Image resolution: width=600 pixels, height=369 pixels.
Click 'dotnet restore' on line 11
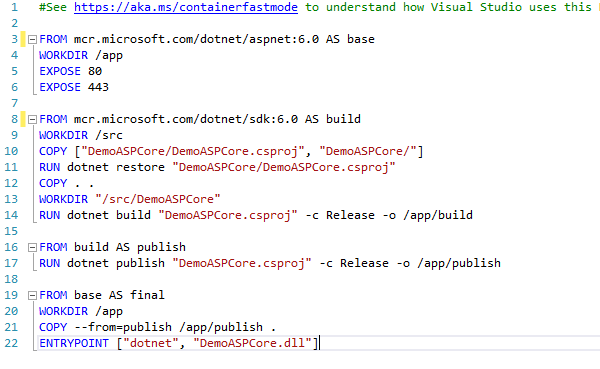116,167
